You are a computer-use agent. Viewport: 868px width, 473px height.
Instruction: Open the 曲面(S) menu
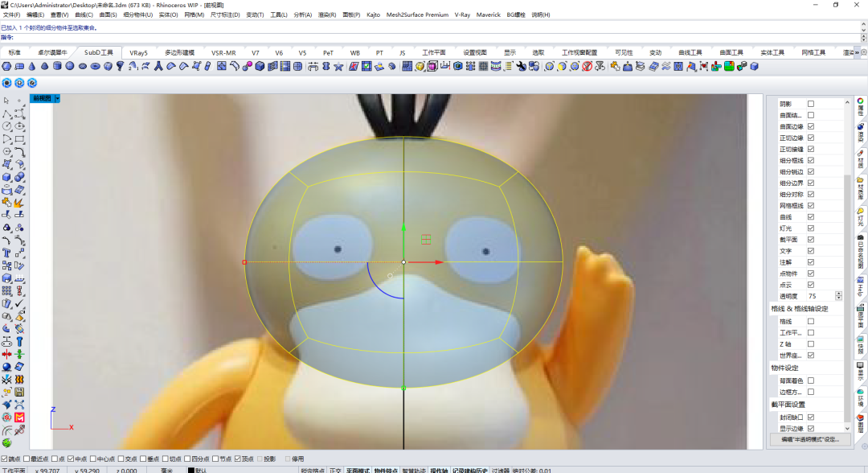(108, 15)
